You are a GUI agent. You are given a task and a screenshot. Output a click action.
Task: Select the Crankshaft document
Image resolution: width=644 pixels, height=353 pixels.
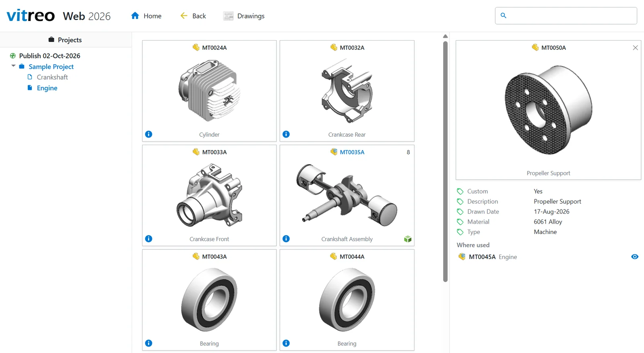pos(52,77)
